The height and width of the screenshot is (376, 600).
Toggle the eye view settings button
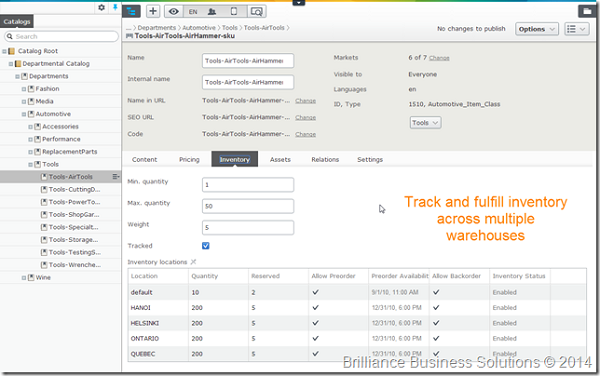pos(174,11)
